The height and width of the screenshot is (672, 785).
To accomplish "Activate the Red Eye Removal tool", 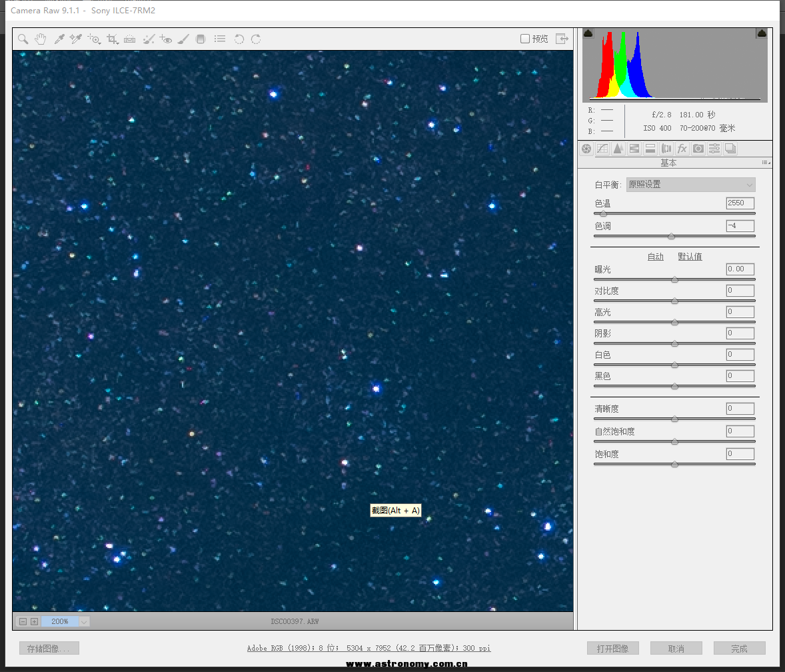I will (x=166, y=39).
